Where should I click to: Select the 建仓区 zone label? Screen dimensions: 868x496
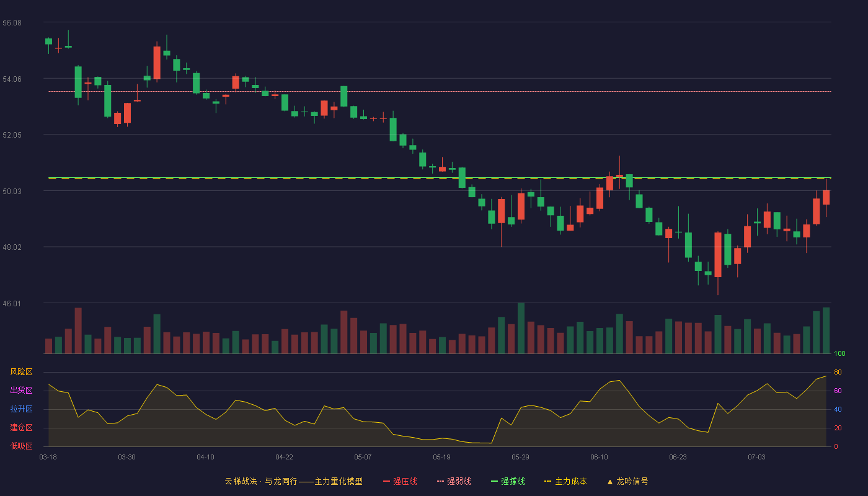tap(21, 428)
